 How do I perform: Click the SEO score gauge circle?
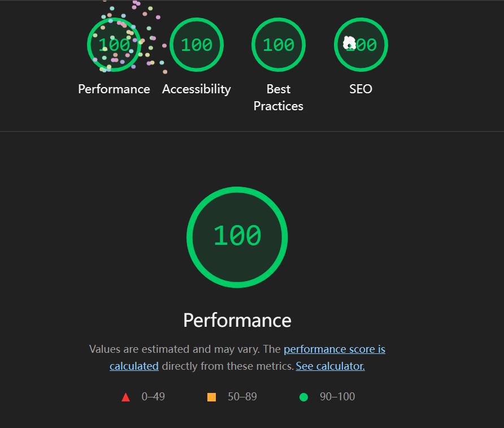361,45
